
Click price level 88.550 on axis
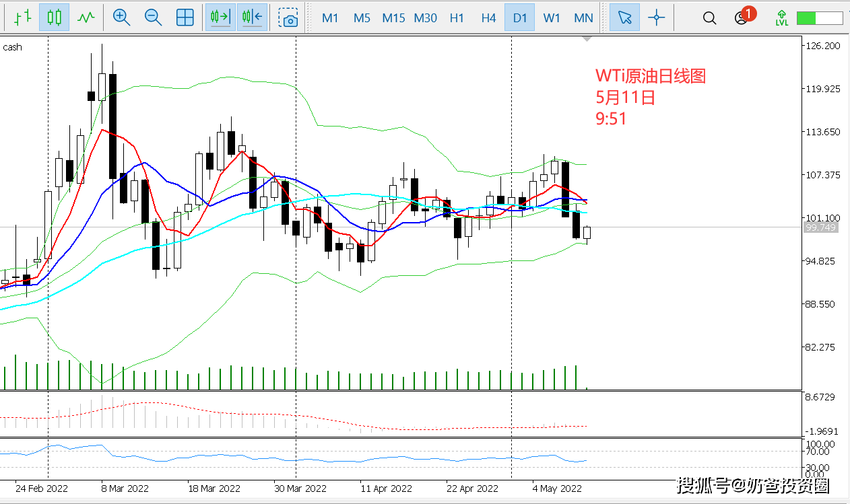click(821, 304)
